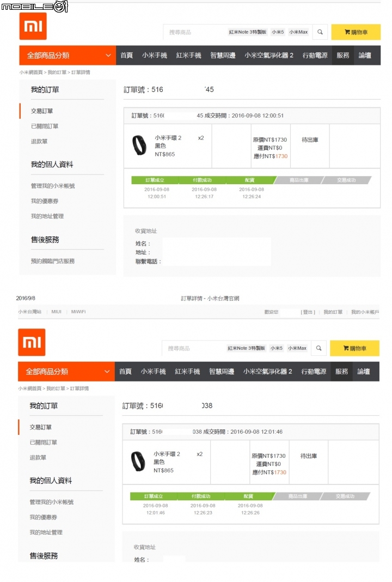Open 管理我的小米帳號 on order …45 page
Image resolution: width=392 pixels, height=582 pixels.
click(x=53, y=186)
